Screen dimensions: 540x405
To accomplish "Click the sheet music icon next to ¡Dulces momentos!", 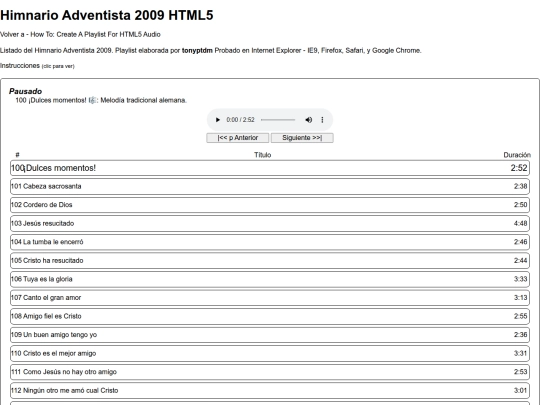I will point(92,100).
